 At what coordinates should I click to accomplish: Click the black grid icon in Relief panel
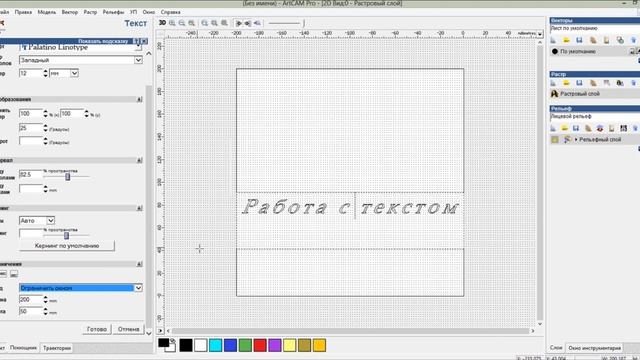[x=623, y=128]
